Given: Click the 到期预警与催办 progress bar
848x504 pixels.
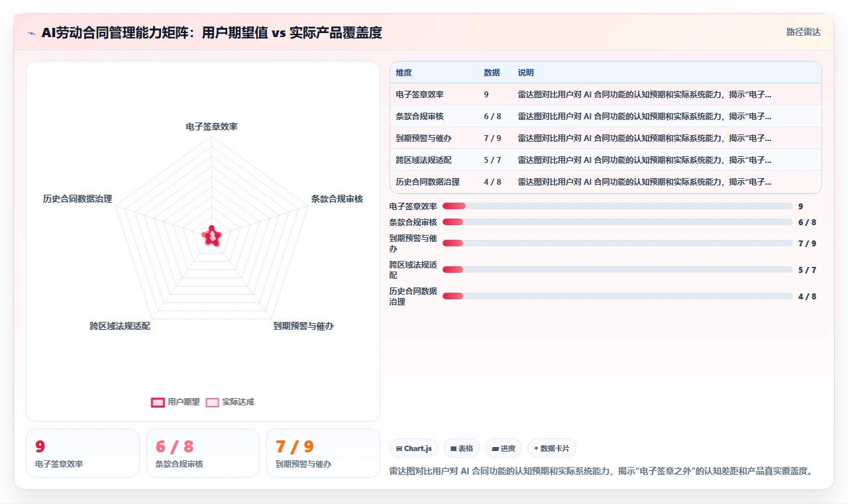Looking at the screenshot, I should 617,243.
